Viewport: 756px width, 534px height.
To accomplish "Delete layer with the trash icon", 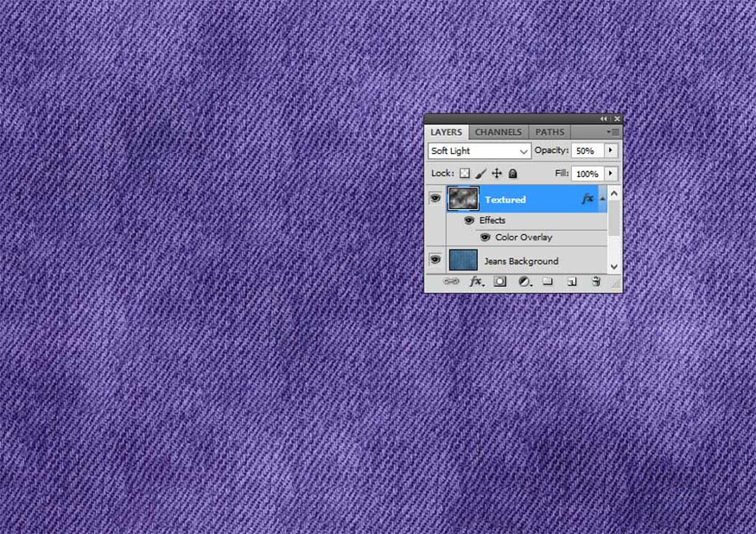I will pos(595,282).
